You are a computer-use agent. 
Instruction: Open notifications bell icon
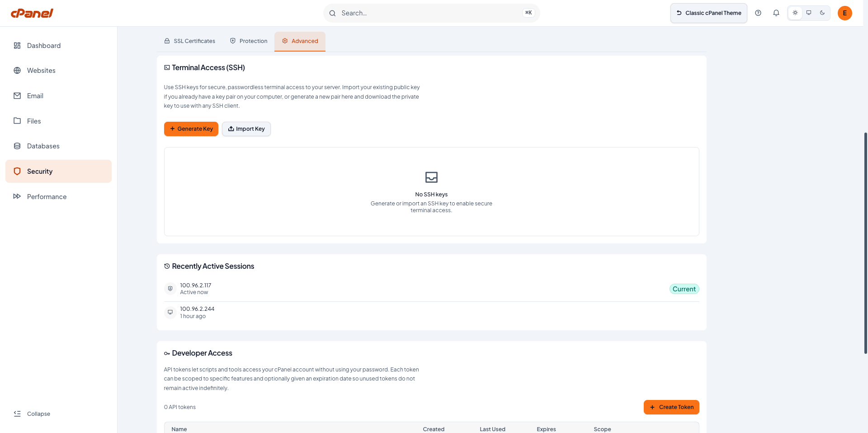click(776, 13)
